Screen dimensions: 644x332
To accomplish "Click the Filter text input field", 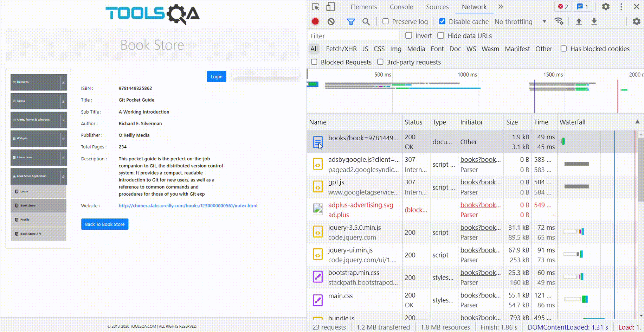I will tap(353, 36).
